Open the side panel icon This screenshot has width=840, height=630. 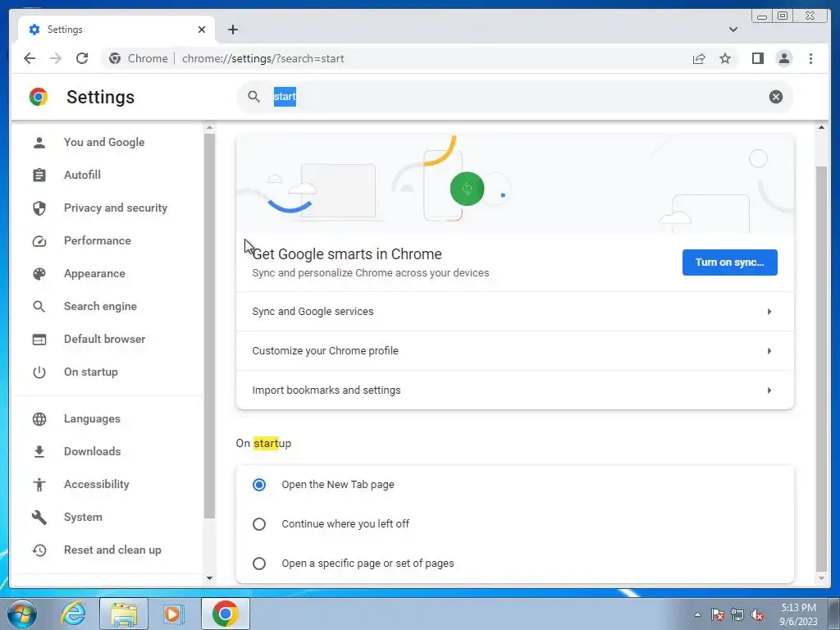click(757, 58)
